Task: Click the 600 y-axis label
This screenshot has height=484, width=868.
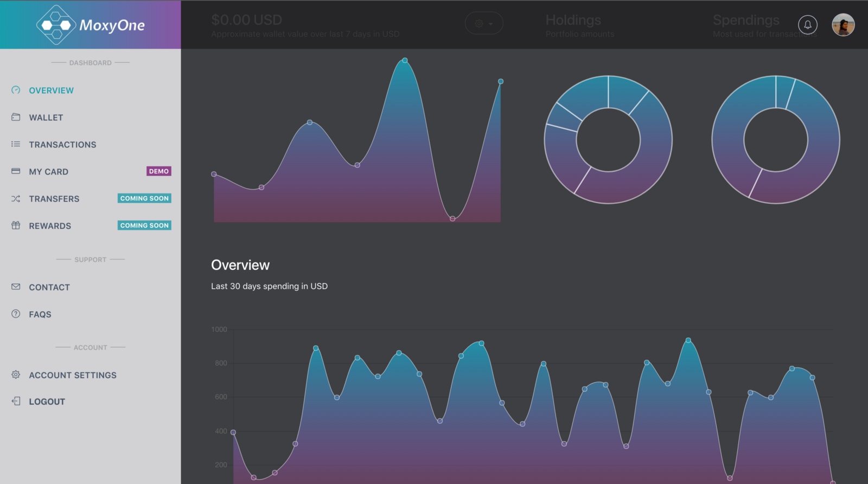Action: pos(221,397)
